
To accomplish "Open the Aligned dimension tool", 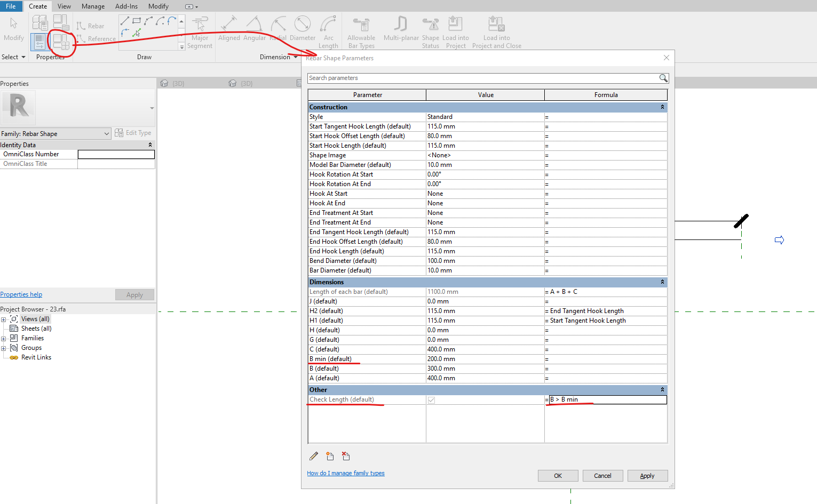I will coord(229,29).
